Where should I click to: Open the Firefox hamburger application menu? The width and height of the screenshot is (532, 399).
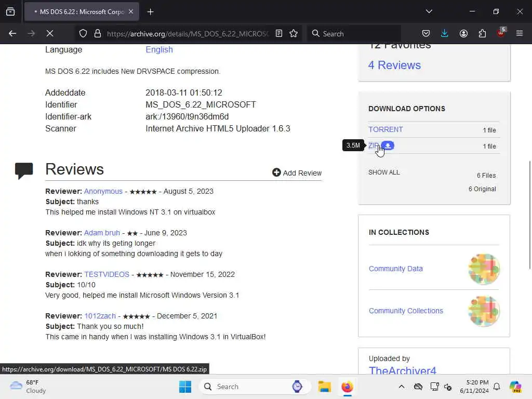pyautogui.click(x=520, y=33)
